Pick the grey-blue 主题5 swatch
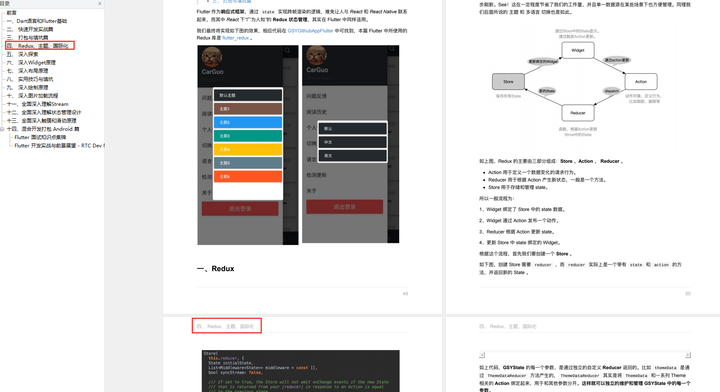The width and height of the screenshot is (720, 392). [x=248, y=163]
